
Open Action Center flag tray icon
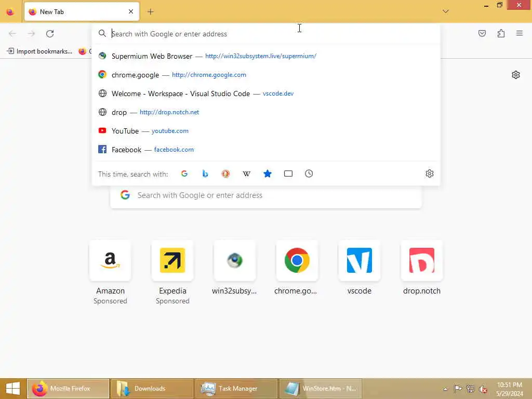pos(458,389)
